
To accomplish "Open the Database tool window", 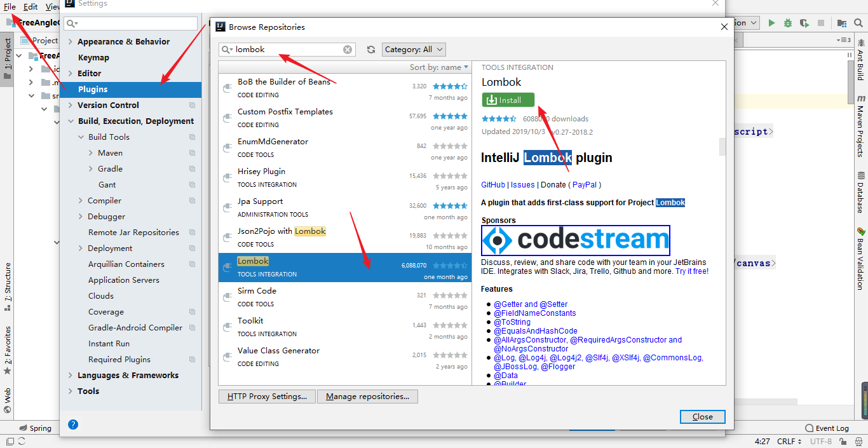I will pyautogui.click(x=861, y=192).
